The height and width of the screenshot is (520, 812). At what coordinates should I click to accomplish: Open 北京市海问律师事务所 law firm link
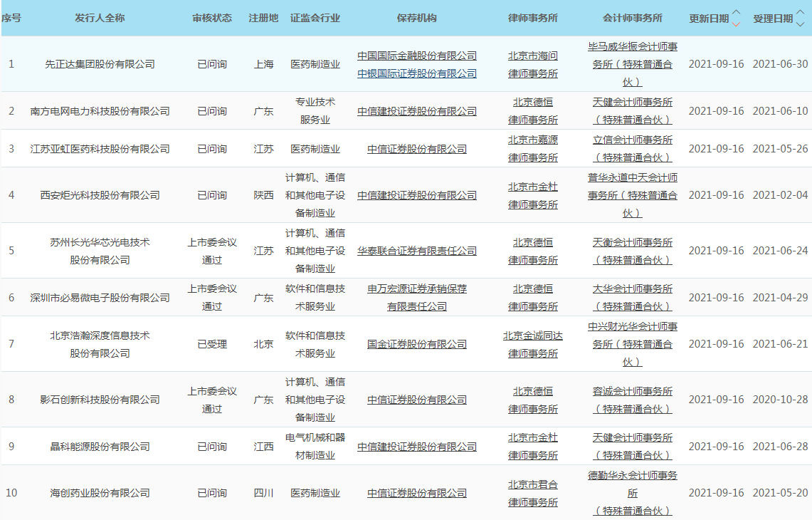coord(533,64)
